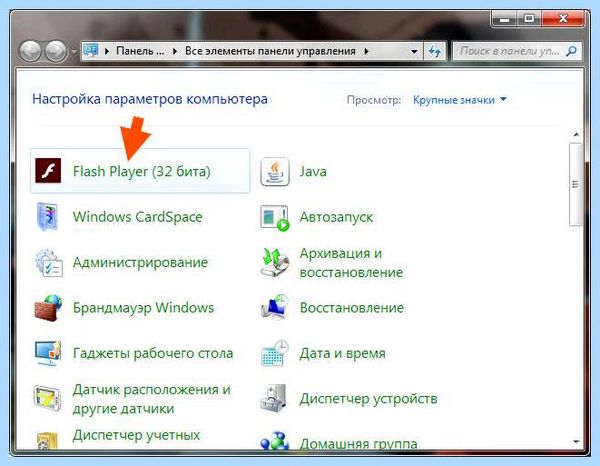Click the Windows CardSpace icon
Screen dimensions: 600x466
[x=47, y=216]
